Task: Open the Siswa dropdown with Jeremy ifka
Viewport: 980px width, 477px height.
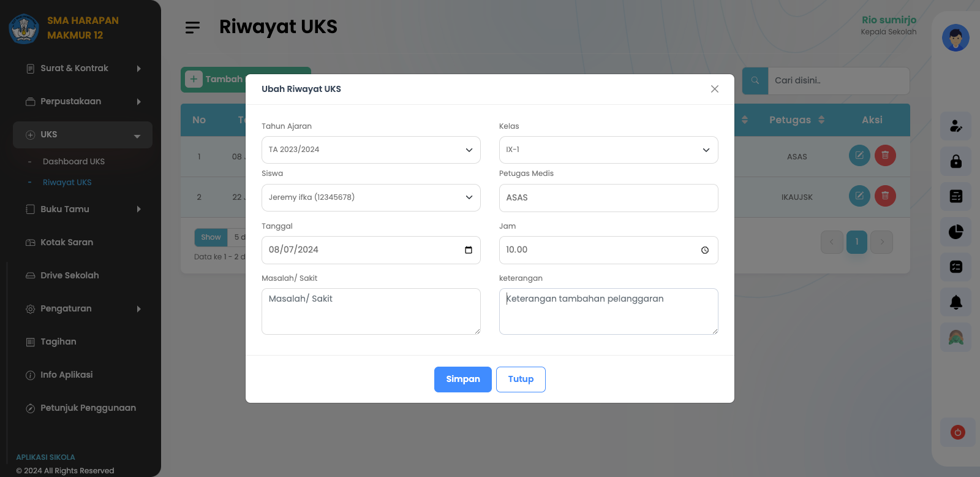Action: pos(371,198)
